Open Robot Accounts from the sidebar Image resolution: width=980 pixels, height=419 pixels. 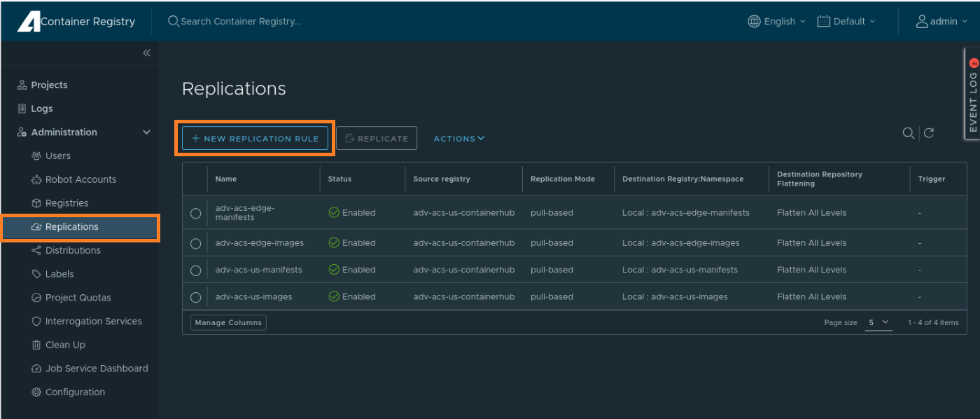[x=80, y=179]
